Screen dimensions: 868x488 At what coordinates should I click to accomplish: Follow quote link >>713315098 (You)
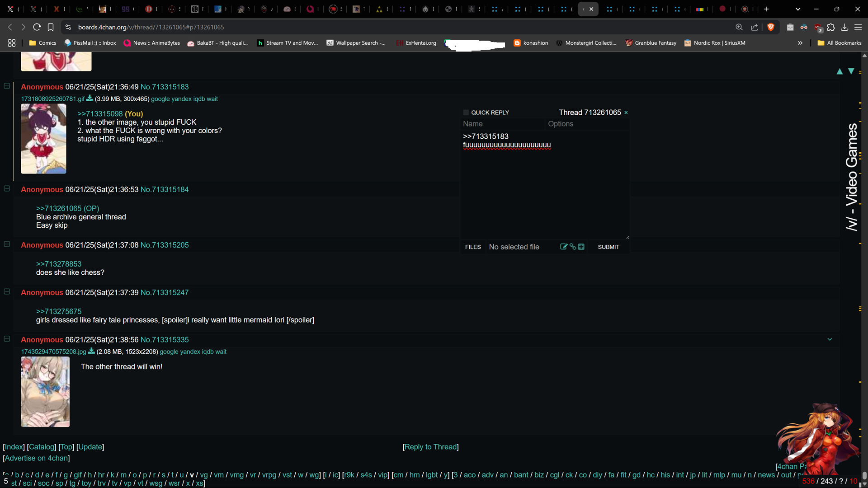110,113
